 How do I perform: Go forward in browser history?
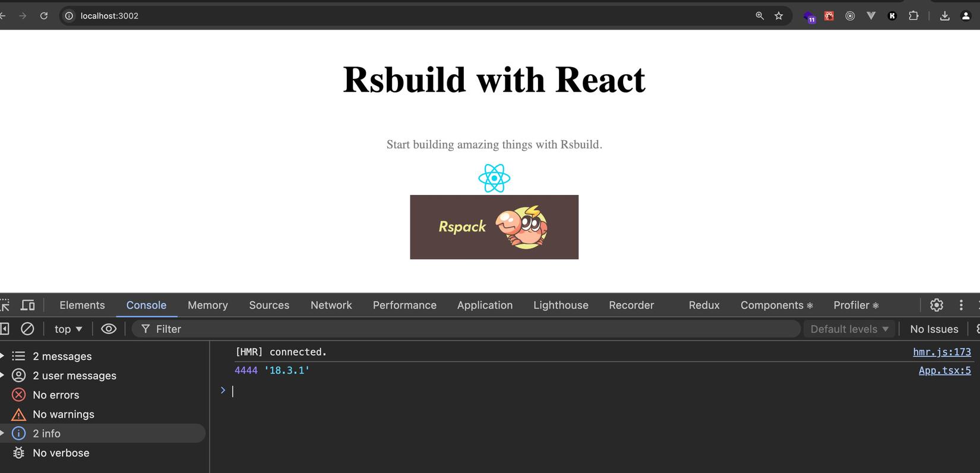coord(23,16)
